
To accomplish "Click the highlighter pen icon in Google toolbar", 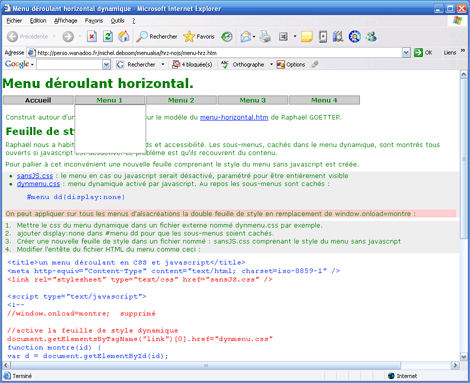I will tap(315, 64).
